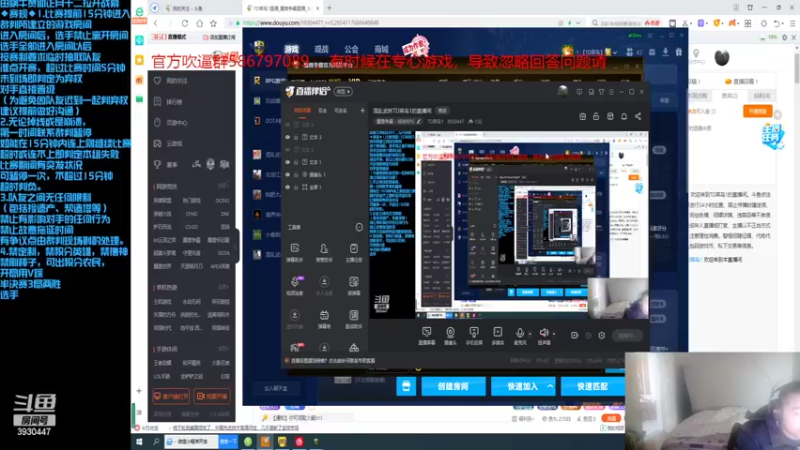
Task: Toggle the eye icon for 全屏 1 source
Action: 288,187
